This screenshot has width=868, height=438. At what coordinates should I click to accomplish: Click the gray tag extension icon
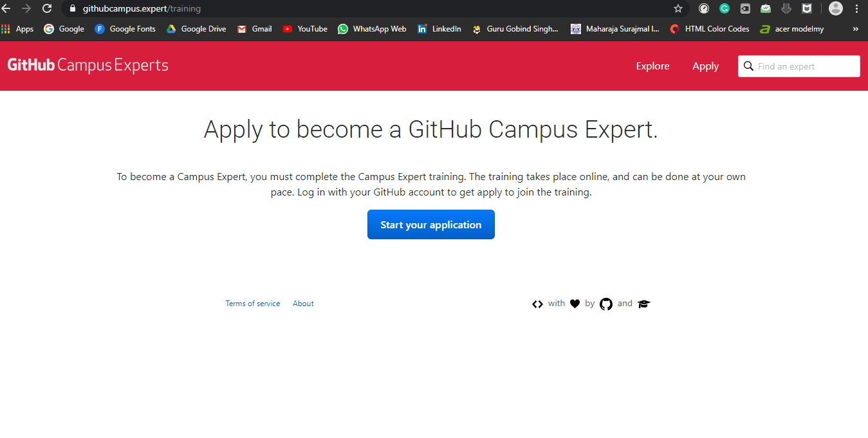[745, 8]
